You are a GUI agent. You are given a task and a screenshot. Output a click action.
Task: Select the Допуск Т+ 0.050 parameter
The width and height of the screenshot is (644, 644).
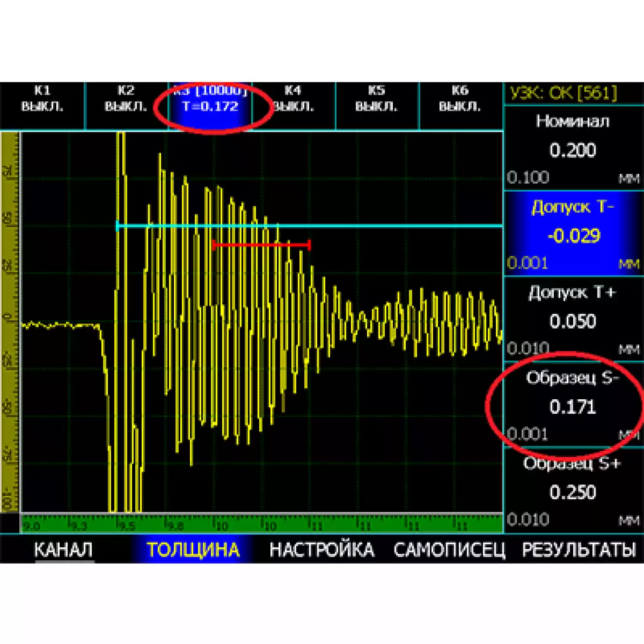(x=573, y=320)
